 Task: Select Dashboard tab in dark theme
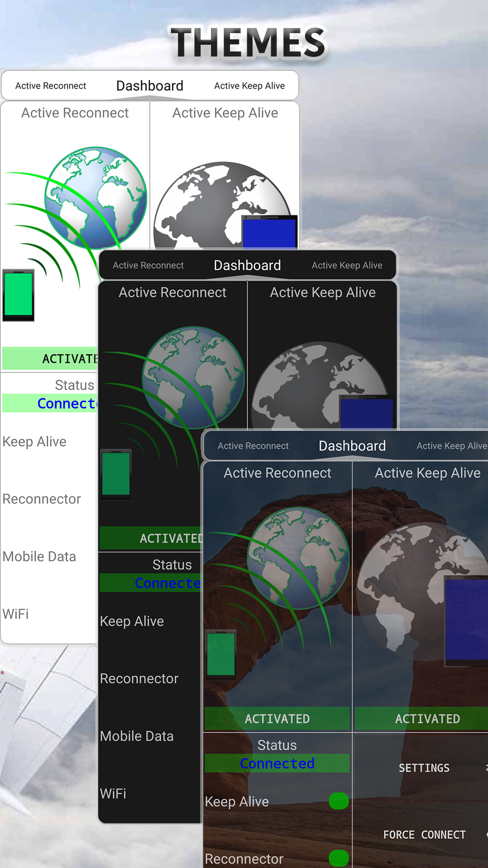[247, 265]
